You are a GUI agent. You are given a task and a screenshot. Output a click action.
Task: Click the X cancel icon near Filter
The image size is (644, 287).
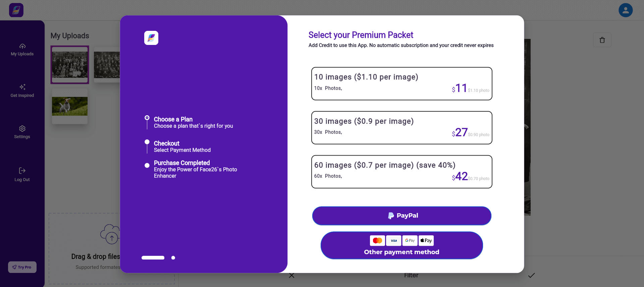click(291, 275)
